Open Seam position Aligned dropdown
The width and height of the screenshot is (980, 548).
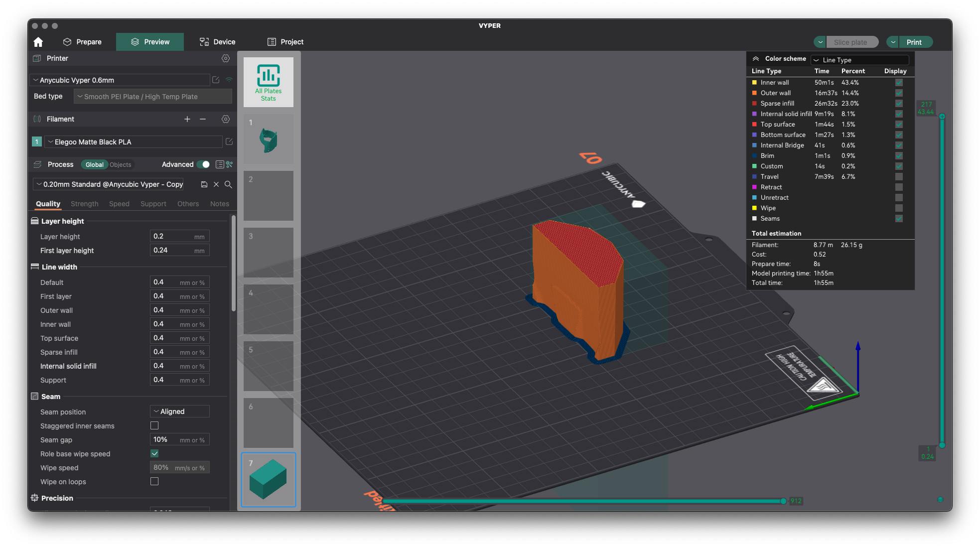coord(179,411)
